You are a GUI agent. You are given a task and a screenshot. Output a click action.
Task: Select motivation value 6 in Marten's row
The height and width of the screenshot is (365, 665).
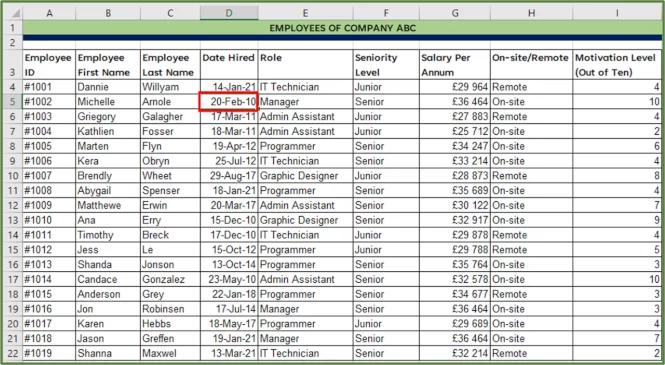tap(617, 146)
